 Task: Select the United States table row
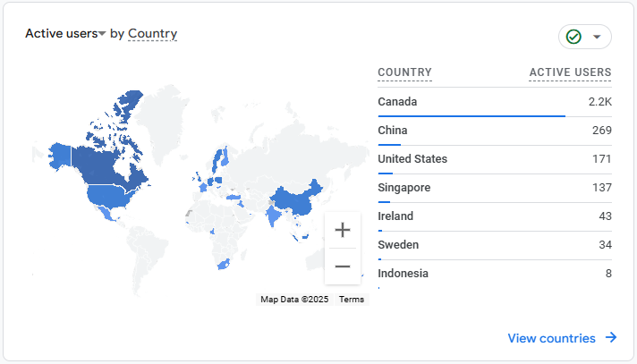[x=494, y=159]
